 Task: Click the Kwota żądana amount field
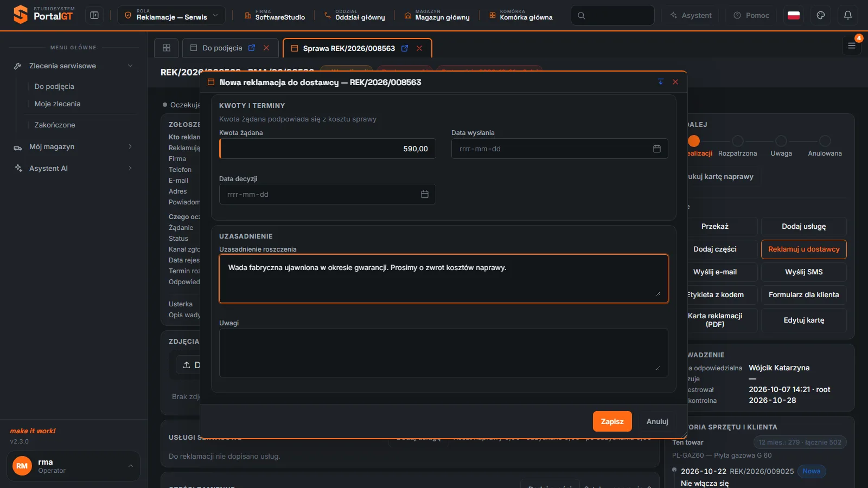point(328,149)
